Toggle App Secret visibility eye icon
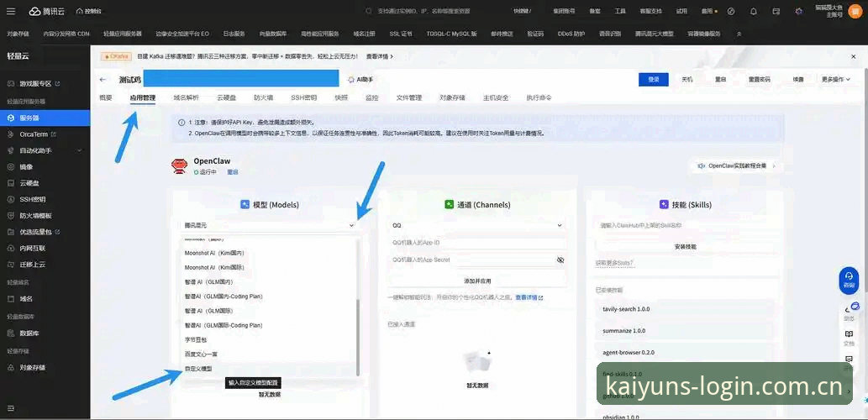The height and width of the screenshot is (420, 868). point(560,260)
